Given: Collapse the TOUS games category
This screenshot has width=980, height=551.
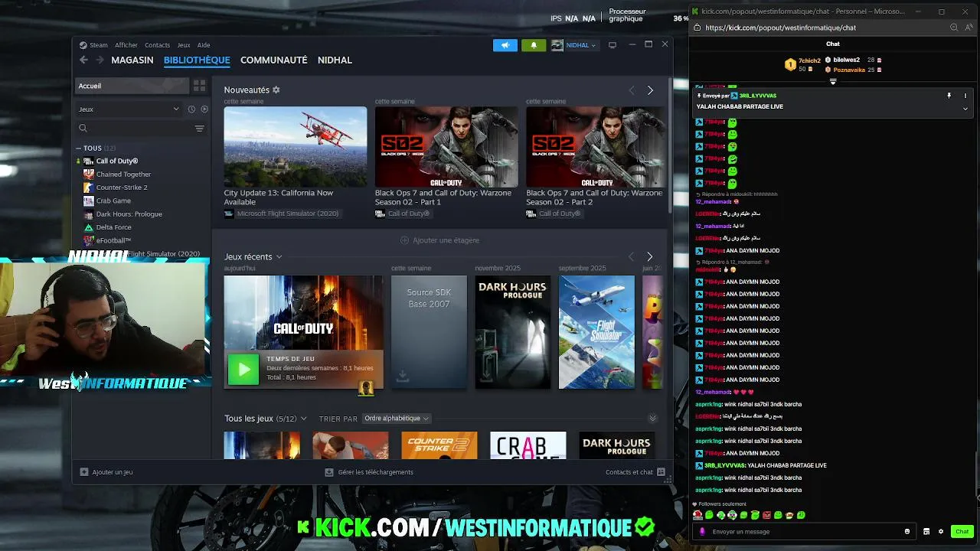Looking at the screenshot, I should (x=78, y=148).
